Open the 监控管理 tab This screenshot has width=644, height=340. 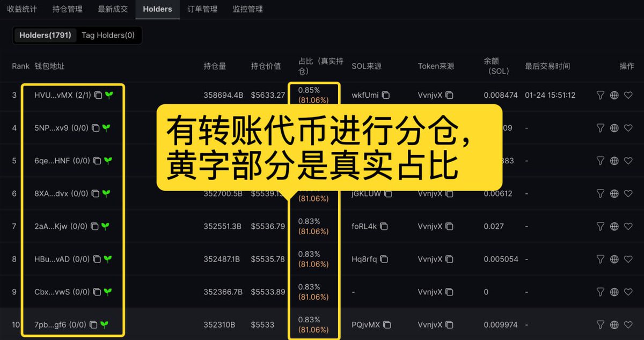coord(247,9)
